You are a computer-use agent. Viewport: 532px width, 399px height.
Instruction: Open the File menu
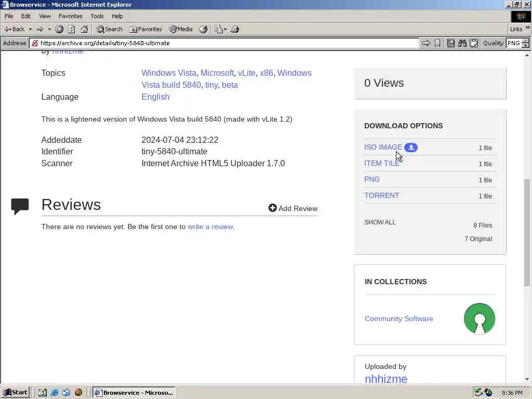[x=9, y=16]
